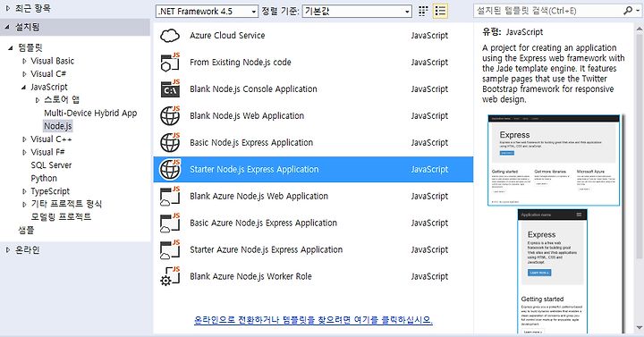Switch to small icons grid view
Image resolution: width=644 pixels, height=337 pixels.
coord(423,11)
